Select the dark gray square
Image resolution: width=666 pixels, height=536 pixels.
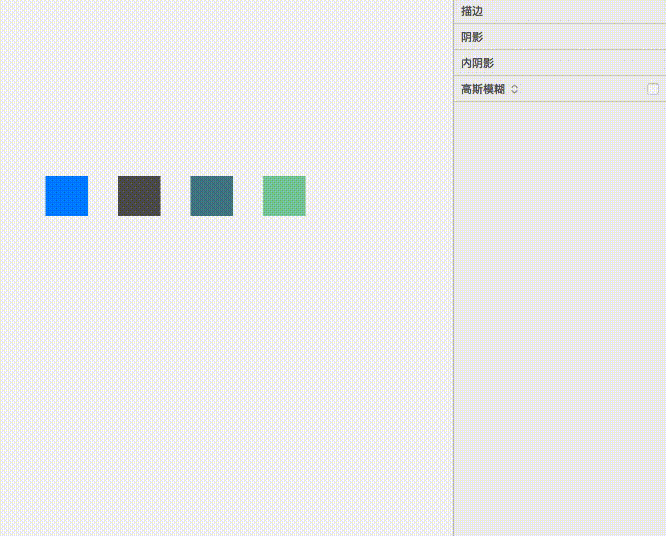tap(139, 196)
